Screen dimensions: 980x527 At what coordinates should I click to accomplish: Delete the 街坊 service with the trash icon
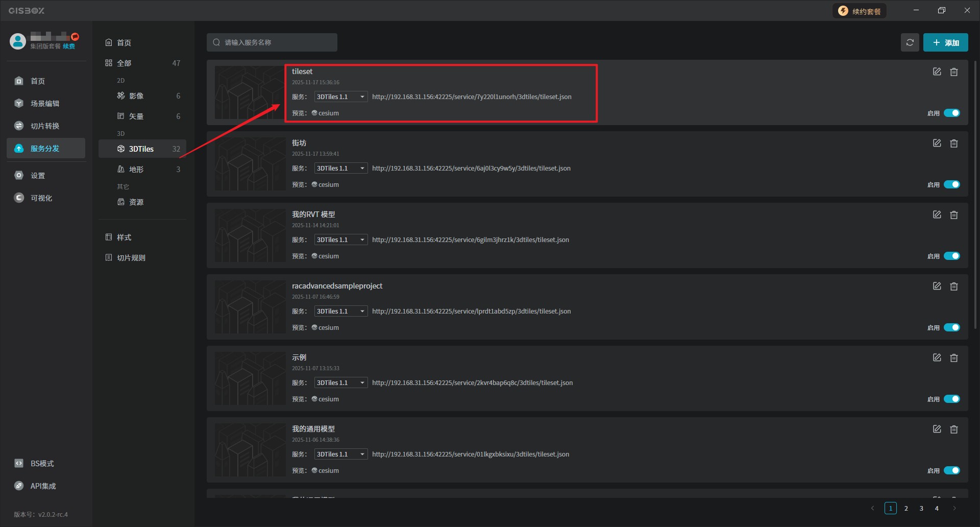(x=953, y=143)
